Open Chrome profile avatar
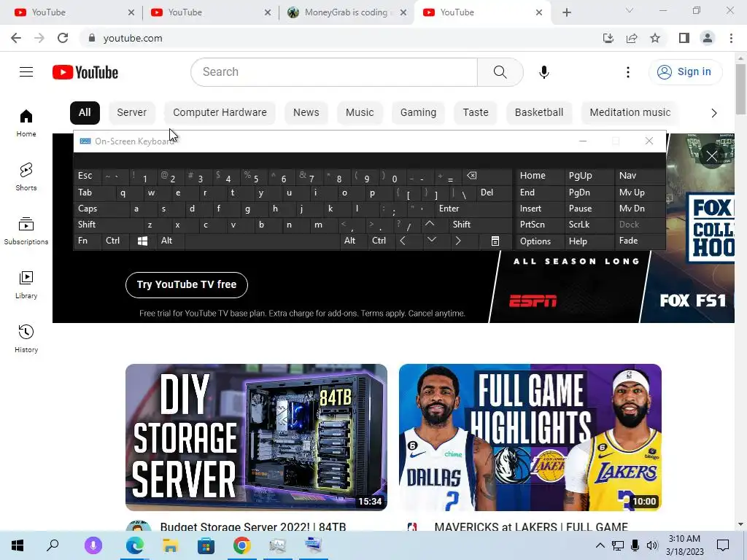The width and height of the screenshot is (747, 560). (708, 38)
